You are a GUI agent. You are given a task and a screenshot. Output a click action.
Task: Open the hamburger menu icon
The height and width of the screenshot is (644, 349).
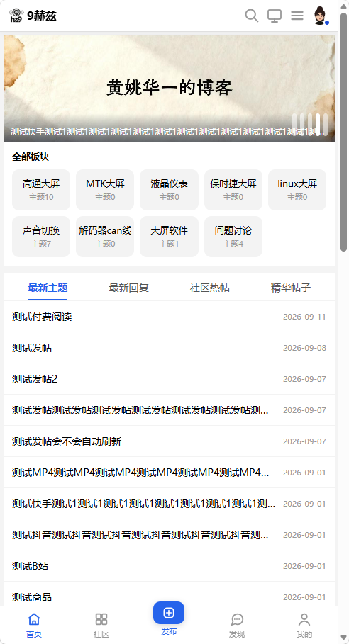297,16
